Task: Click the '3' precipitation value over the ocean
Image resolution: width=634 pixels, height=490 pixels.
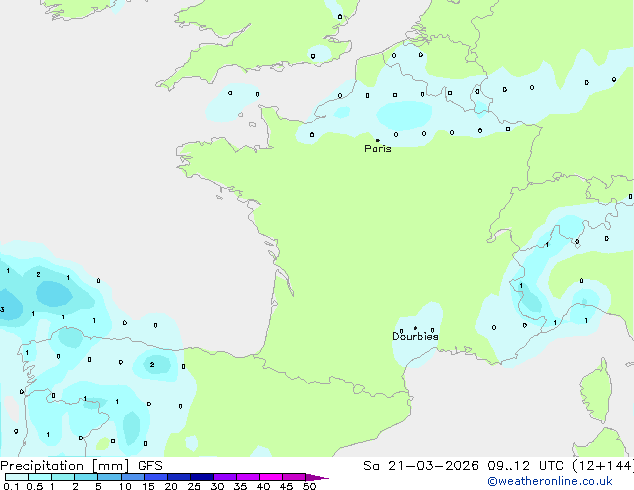Action: (2, 310)
